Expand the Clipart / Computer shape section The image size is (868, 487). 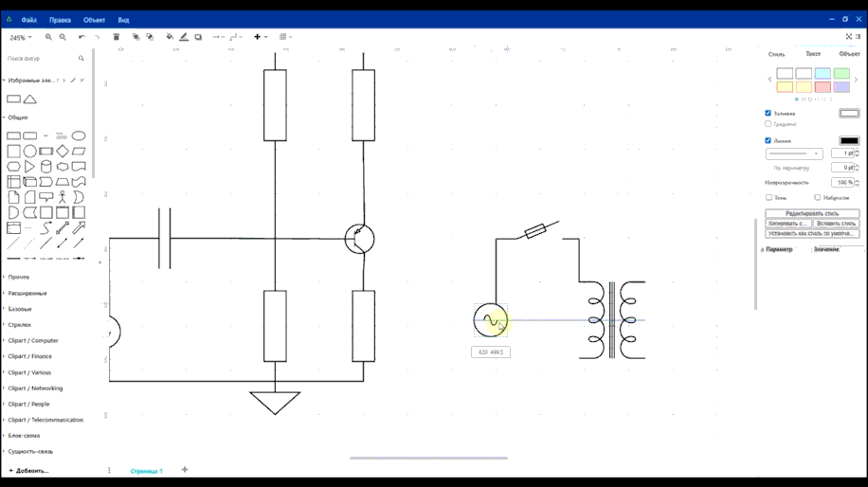coord(33,340)
